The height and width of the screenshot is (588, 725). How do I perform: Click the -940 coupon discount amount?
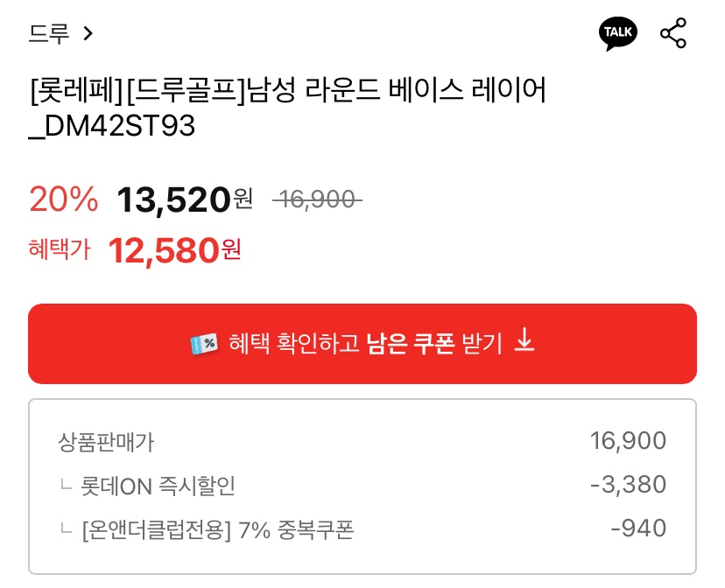(x=637, y=528)
